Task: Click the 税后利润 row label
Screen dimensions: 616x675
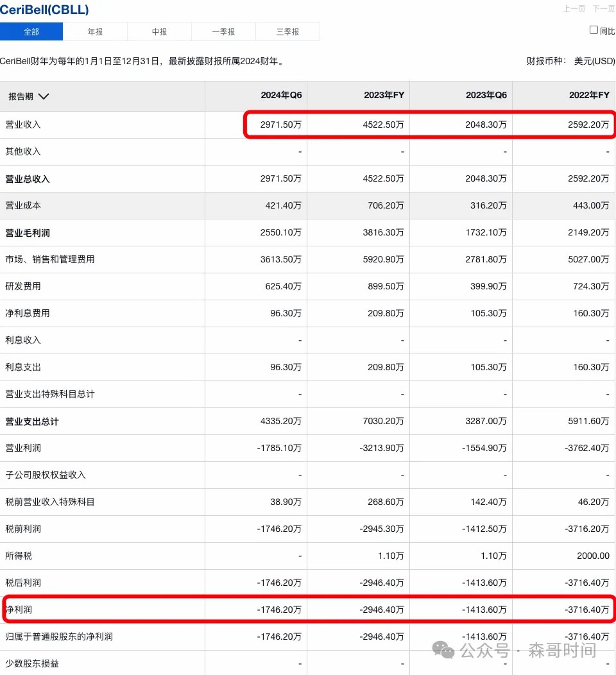Action: coord(23,583)
